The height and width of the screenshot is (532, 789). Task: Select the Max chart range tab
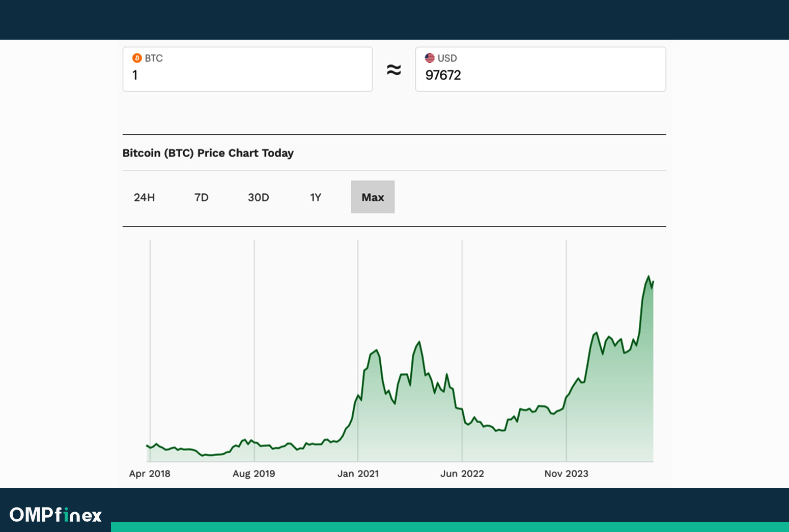pyautogui.click(x=373, y=197)
